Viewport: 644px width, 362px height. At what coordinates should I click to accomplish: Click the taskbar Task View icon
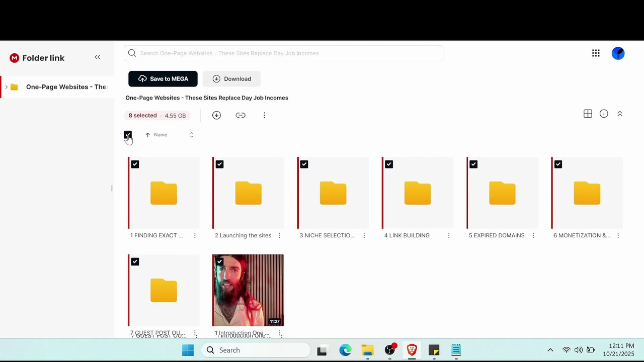[x=322, y=350]
